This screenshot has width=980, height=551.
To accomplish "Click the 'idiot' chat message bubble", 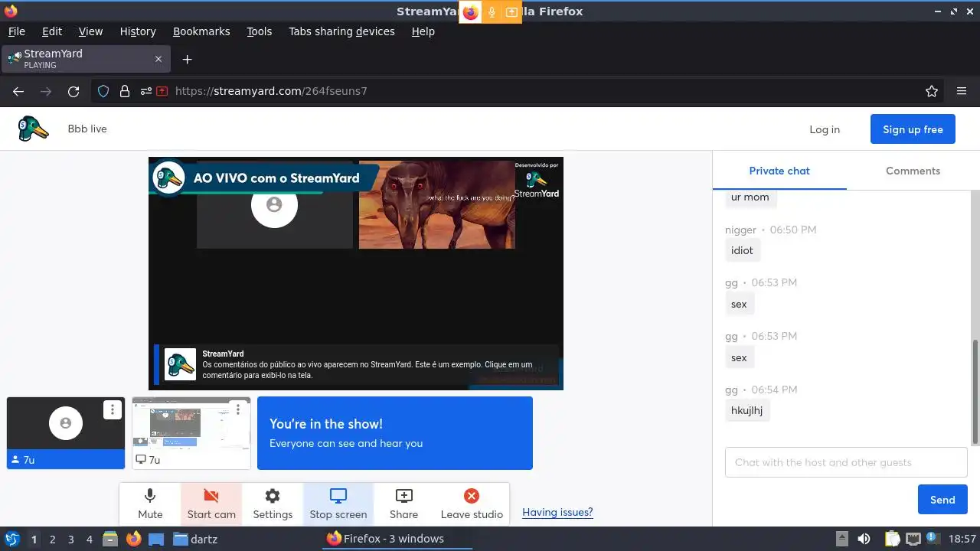I will point(742,250).
